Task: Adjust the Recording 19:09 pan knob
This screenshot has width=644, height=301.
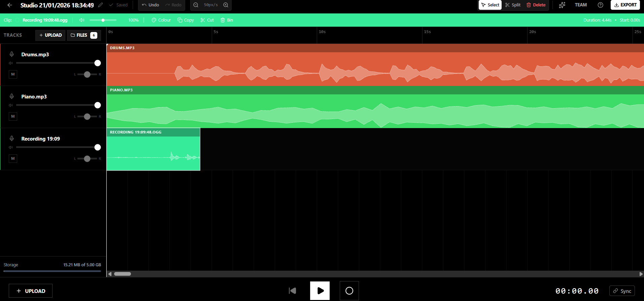Action: (x=87, y=158)
